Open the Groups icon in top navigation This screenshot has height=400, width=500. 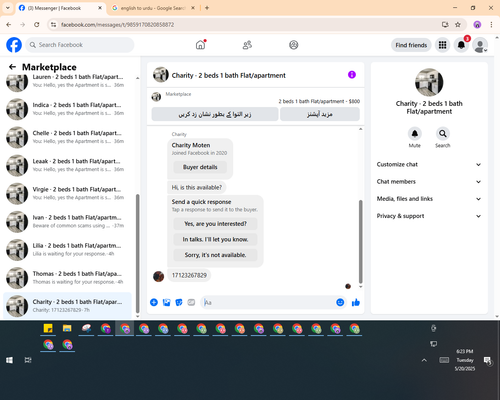tap(293, 45)
